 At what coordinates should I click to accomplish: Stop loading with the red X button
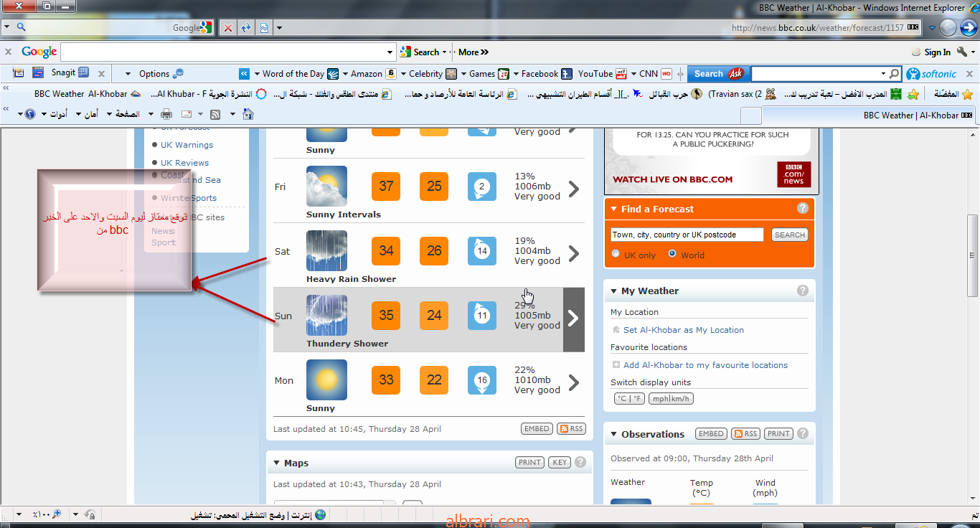228,28
